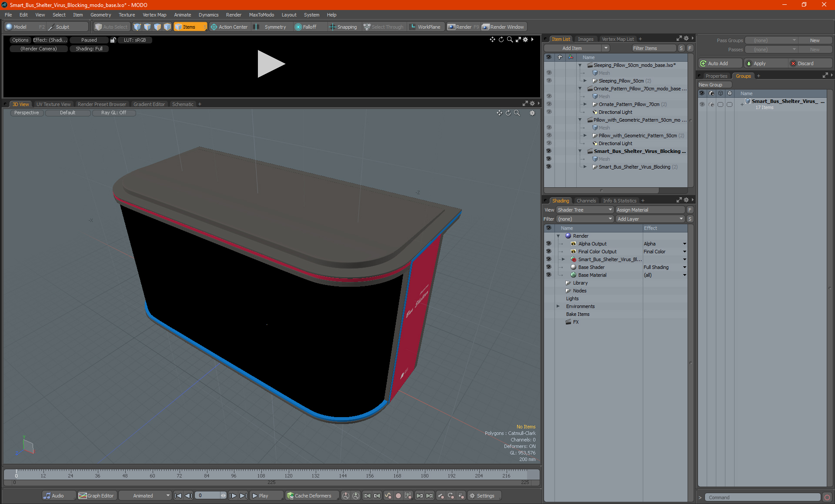This screenshot has width=835, height=504.
Task: Step to the previous frame
Action: 188,496
